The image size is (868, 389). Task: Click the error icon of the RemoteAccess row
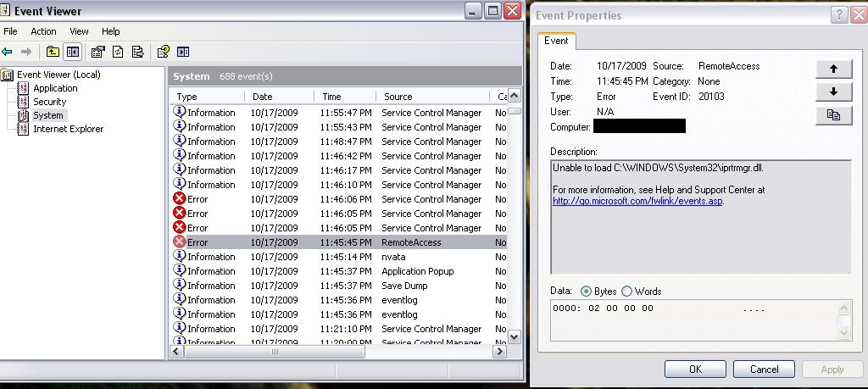pos(180,242)
